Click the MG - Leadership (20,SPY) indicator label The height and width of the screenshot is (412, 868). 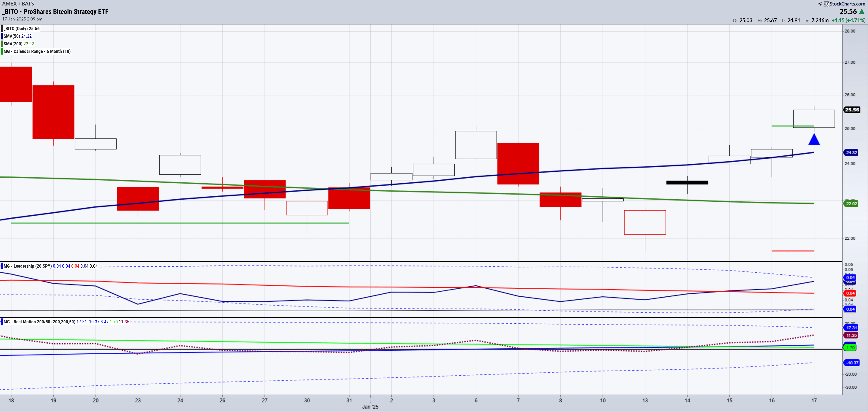pos(28,266)
